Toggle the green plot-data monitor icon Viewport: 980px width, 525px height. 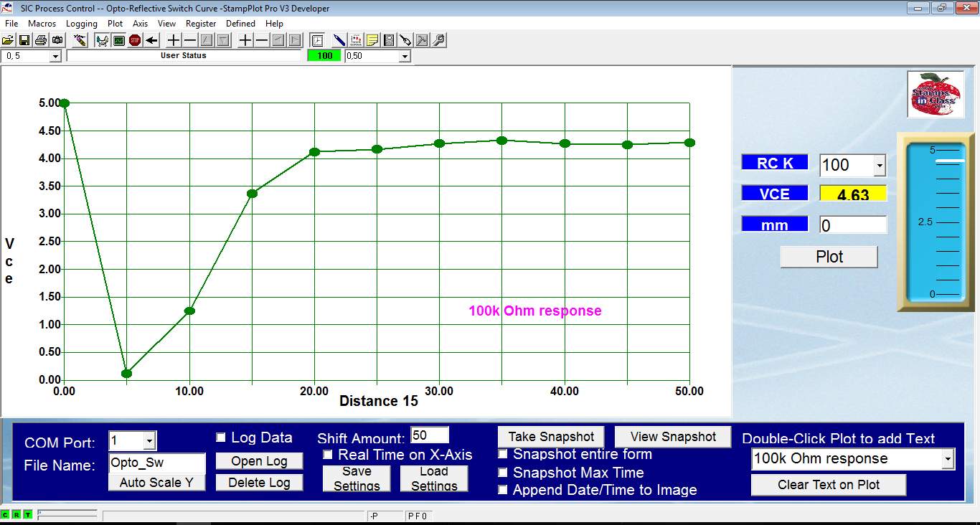pos(118,40)
